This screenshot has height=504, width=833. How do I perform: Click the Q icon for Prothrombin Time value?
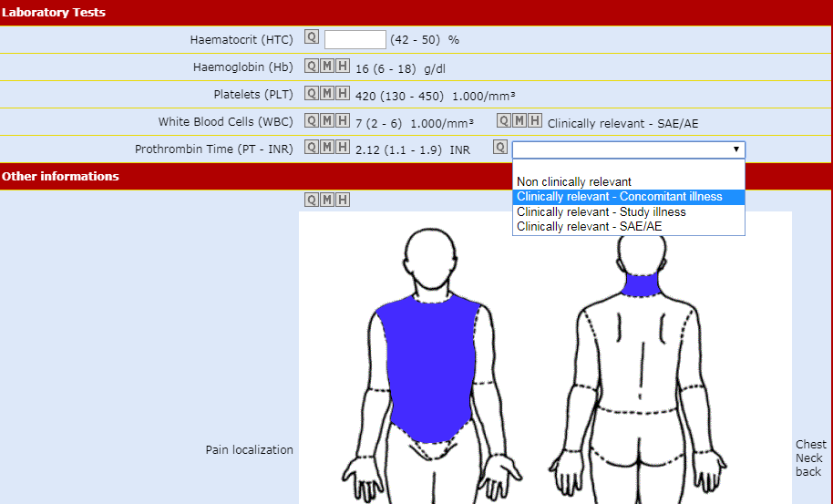click(x=312, y=147)
